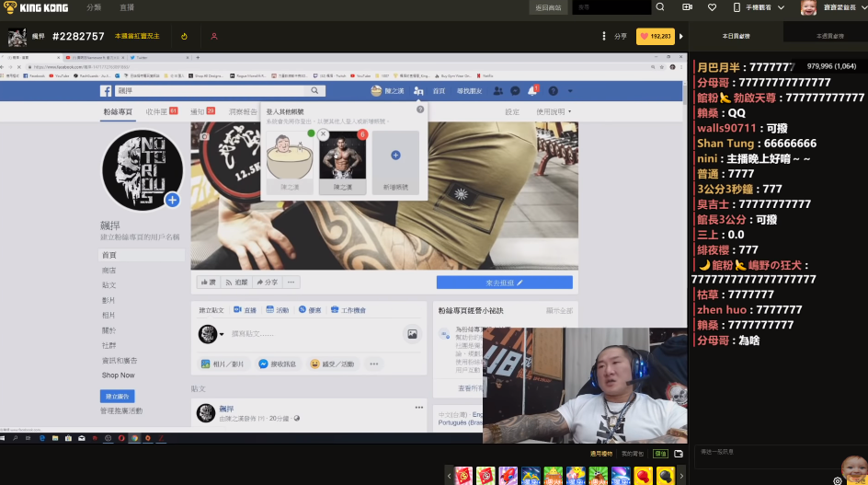Open the gift wallet icon
This screenshot has width=868, height=485.
click(679, 454)
